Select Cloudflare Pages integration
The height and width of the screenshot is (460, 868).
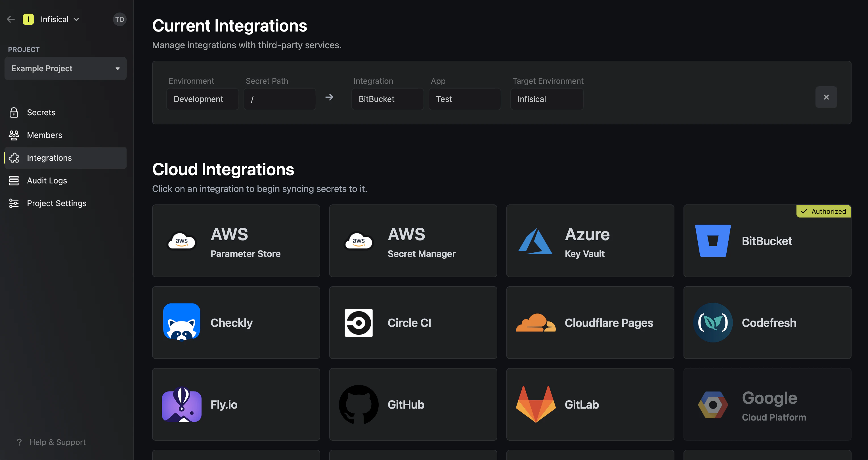tap(590, 323)
